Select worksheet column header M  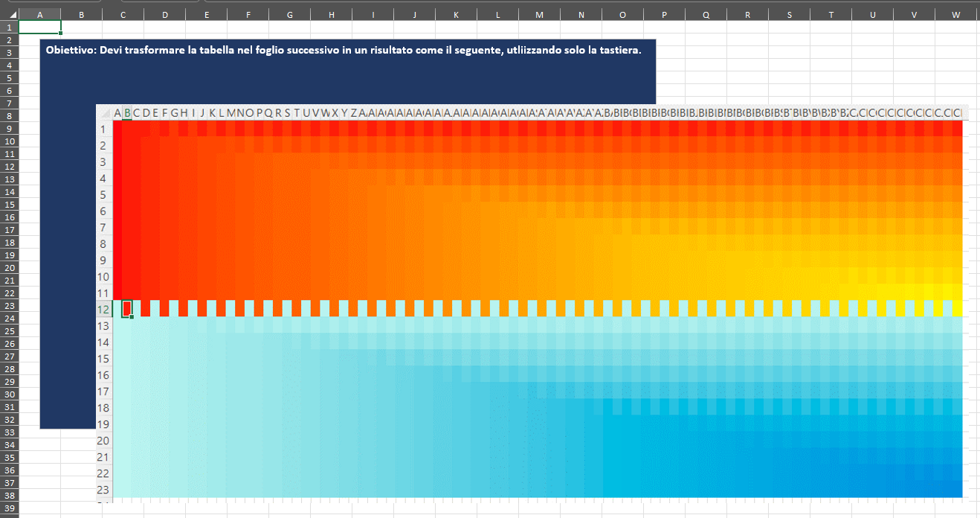pos(539,15)
